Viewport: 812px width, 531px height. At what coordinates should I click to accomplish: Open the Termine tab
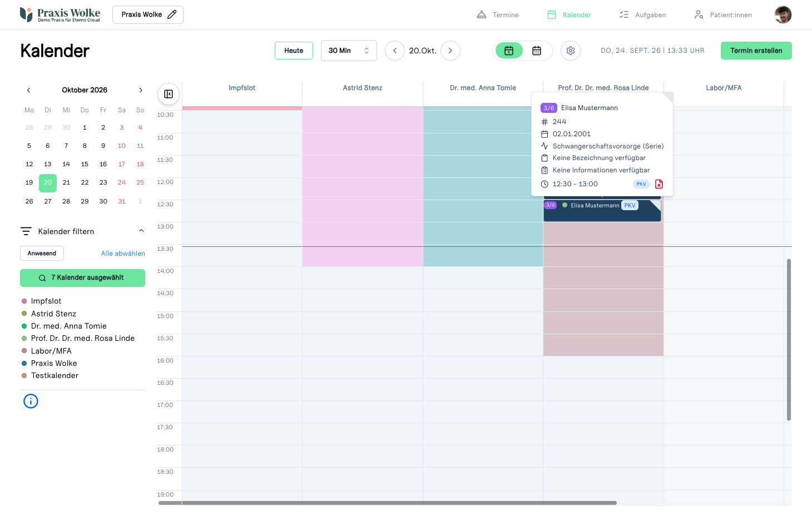tap(498, 15)
